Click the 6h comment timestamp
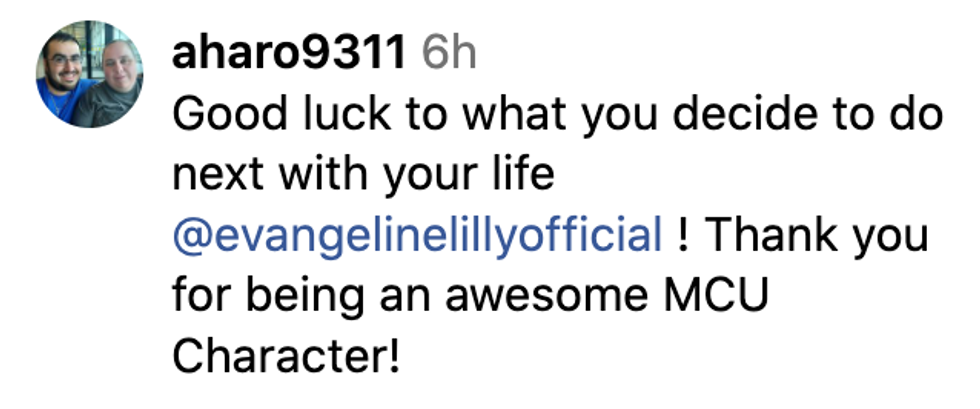The width and height of the screenshot is (980, 409). pyautogui.click(x=449, y=55)
